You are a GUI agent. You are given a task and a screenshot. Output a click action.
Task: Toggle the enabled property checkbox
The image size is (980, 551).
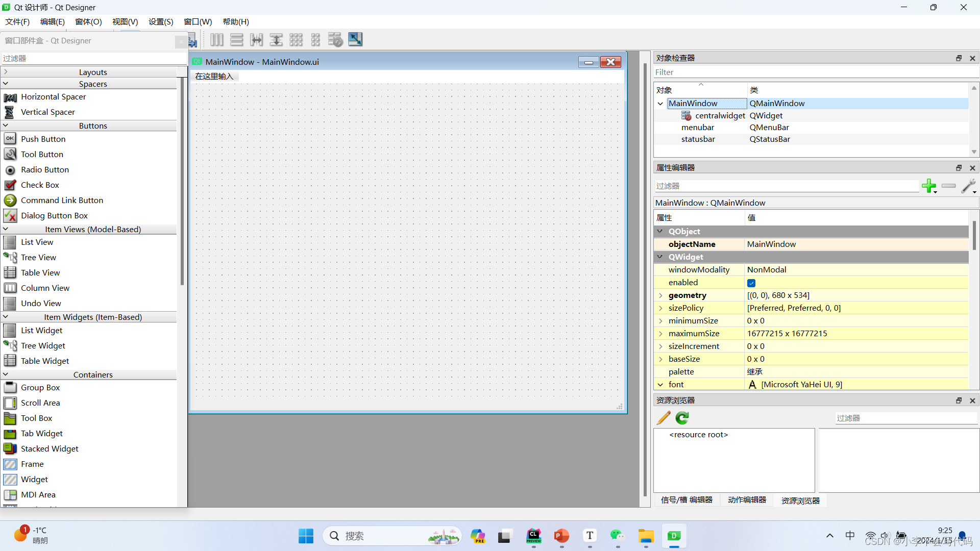(751, 283)
